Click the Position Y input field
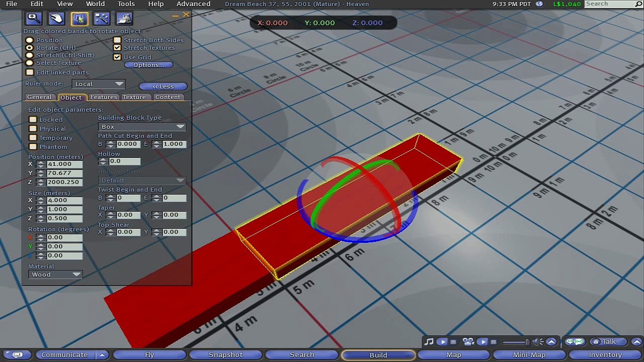644x362 pixels. click(64, 173)
